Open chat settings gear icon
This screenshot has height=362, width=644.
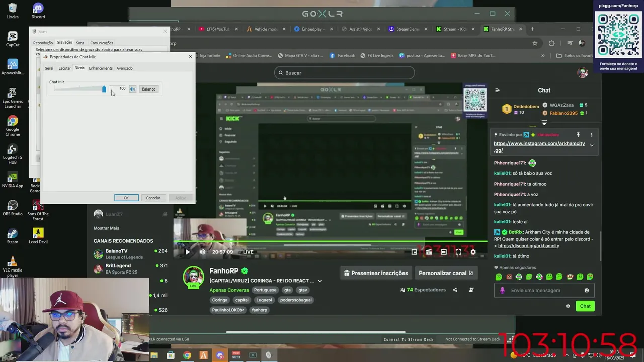pyautogui.click(x=568, y=306)
